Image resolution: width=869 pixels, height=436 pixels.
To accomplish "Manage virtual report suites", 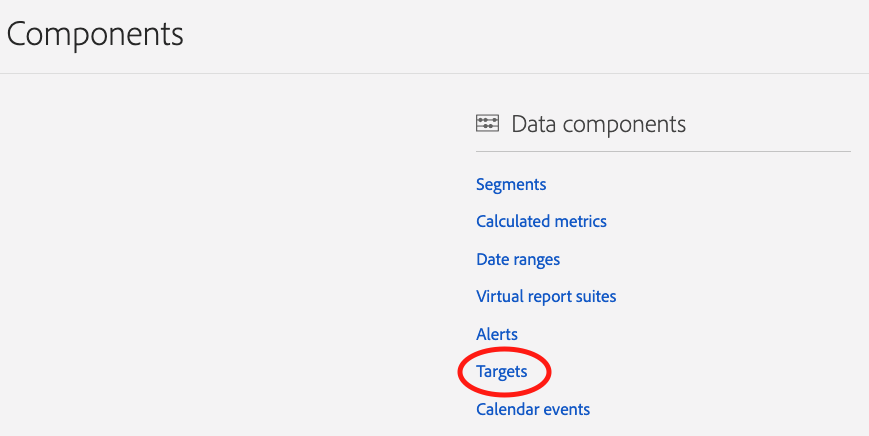I will [546, 296].
